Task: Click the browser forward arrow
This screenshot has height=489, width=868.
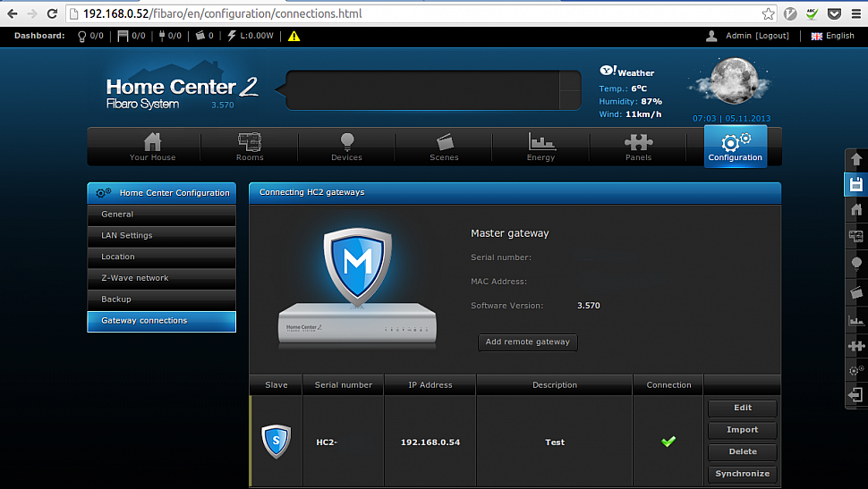Action: 32,13
